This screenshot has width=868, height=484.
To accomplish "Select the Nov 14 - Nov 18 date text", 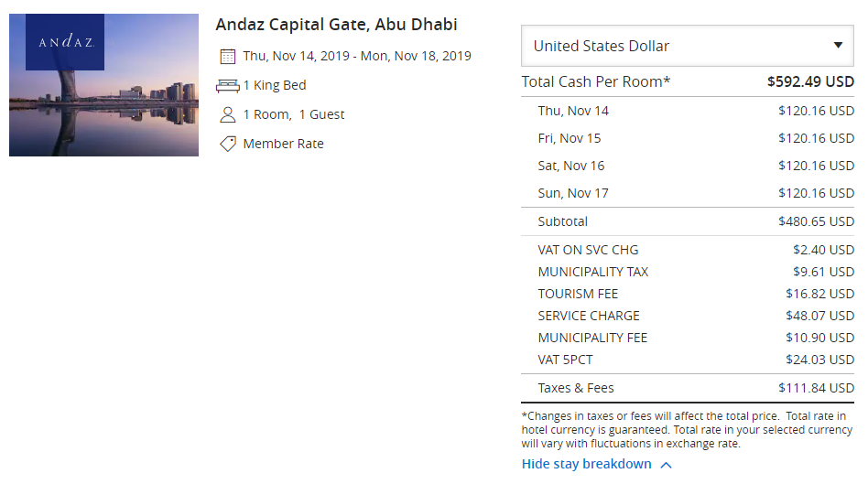I will 357,56.
